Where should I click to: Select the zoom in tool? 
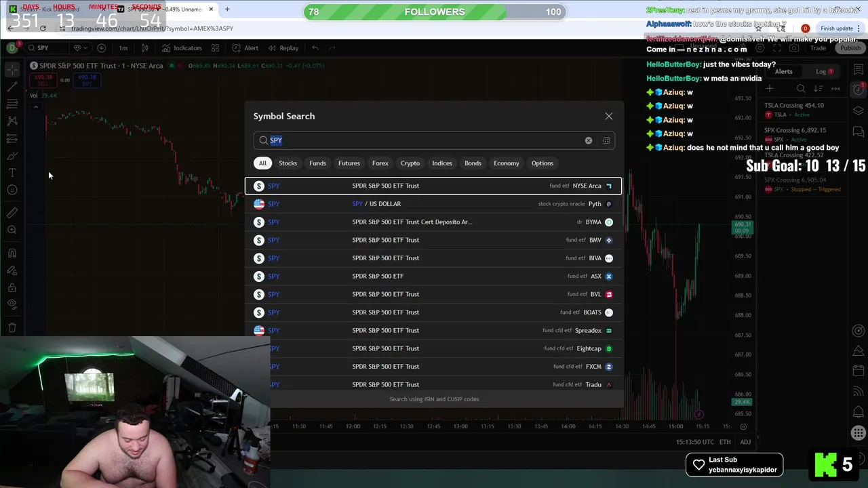click(12, 230)
